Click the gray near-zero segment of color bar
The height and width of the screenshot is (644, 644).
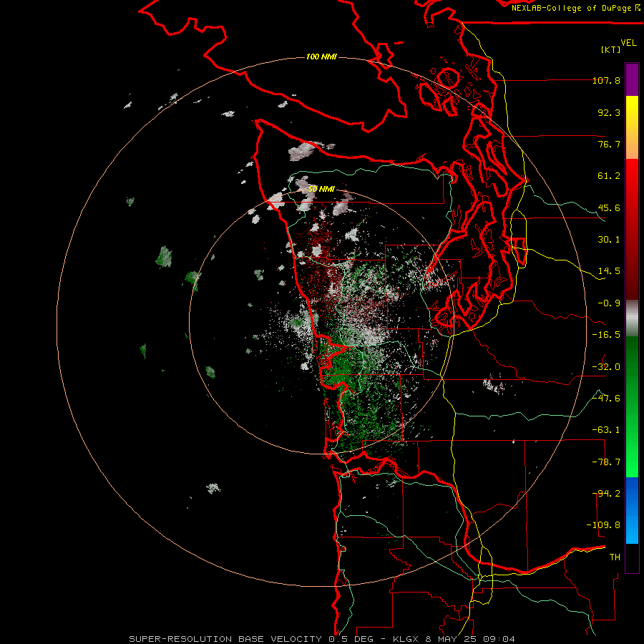pos(632,318)
